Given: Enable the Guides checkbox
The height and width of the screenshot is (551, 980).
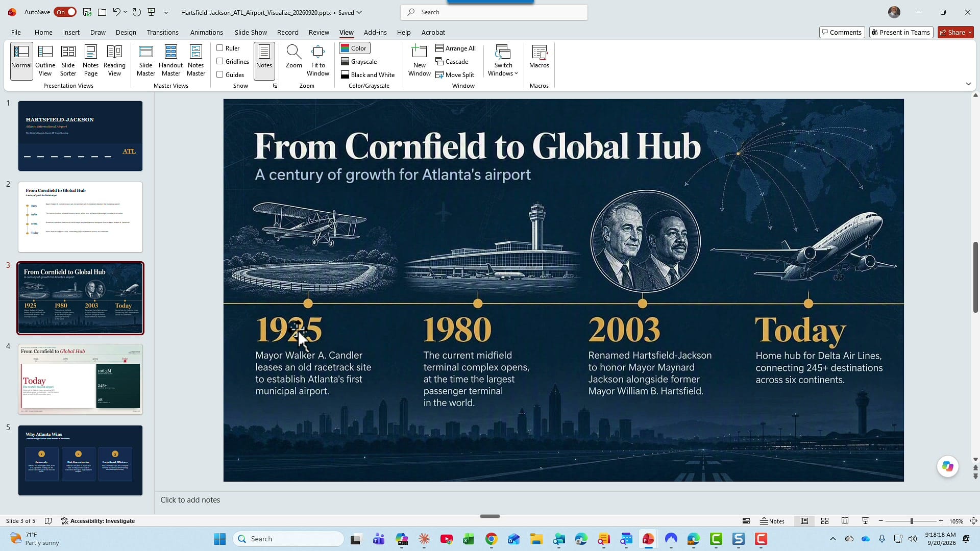Looking at the screenshot, I should pyautogui.click(x=220, y=74).
